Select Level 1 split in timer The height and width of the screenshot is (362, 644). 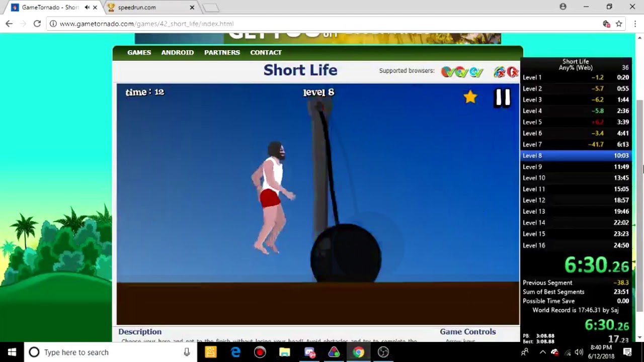(576, 77)
